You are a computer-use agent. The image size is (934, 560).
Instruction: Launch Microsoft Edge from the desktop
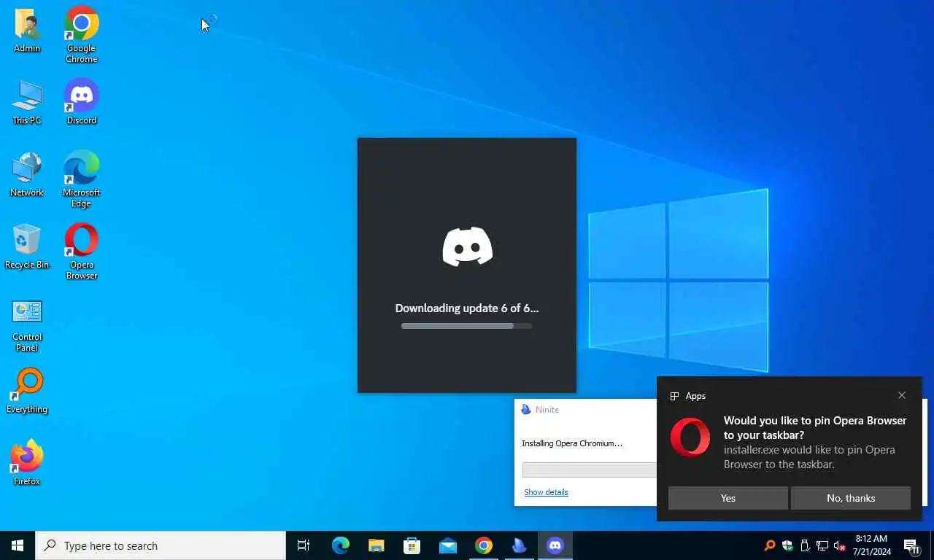pyautogui.click(x=82, y=179)
